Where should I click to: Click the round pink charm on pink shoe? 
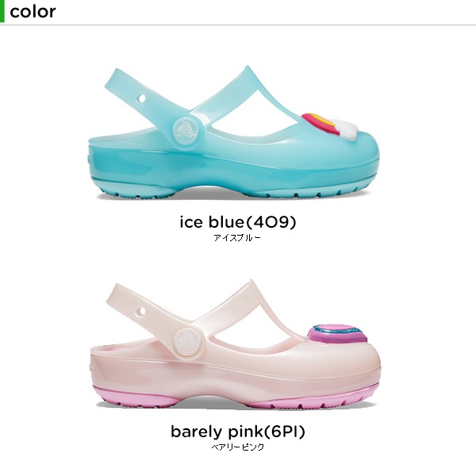(x=338, y=335)
